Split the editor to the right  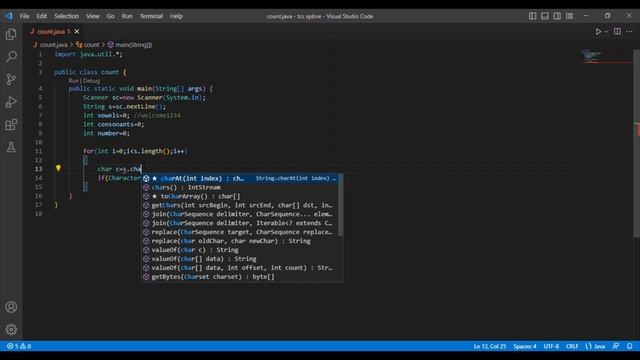[617, 31]
